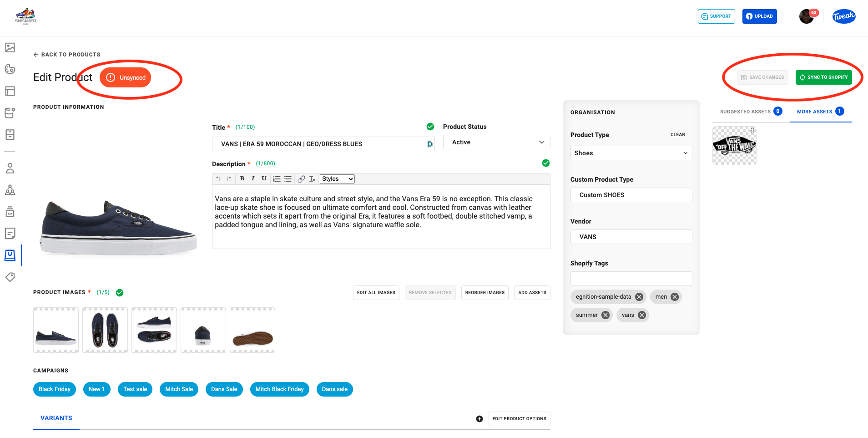Click Sync to Shopify button
The width and height of the screenshot is (868, 438).
(824, 77)
